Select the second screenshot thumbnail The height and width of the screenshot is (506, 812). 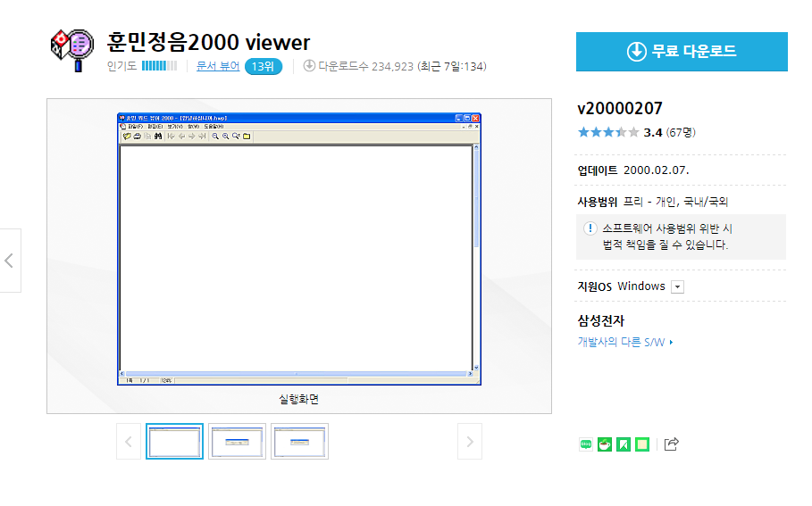point(238,442)
